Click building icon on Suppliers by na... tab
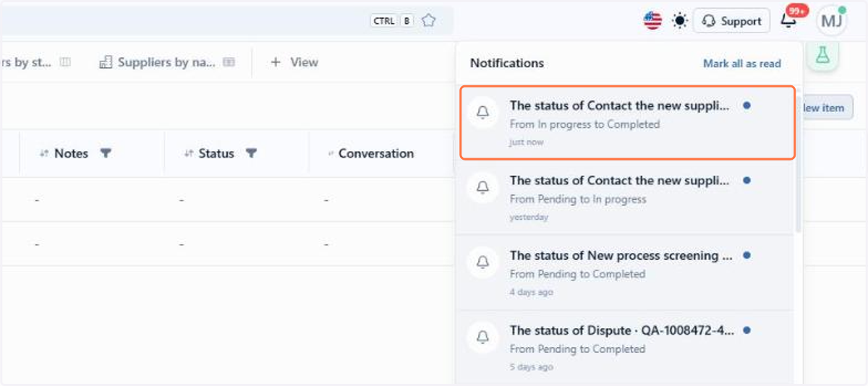The image size is (868, 386). [x=106, y=62]
